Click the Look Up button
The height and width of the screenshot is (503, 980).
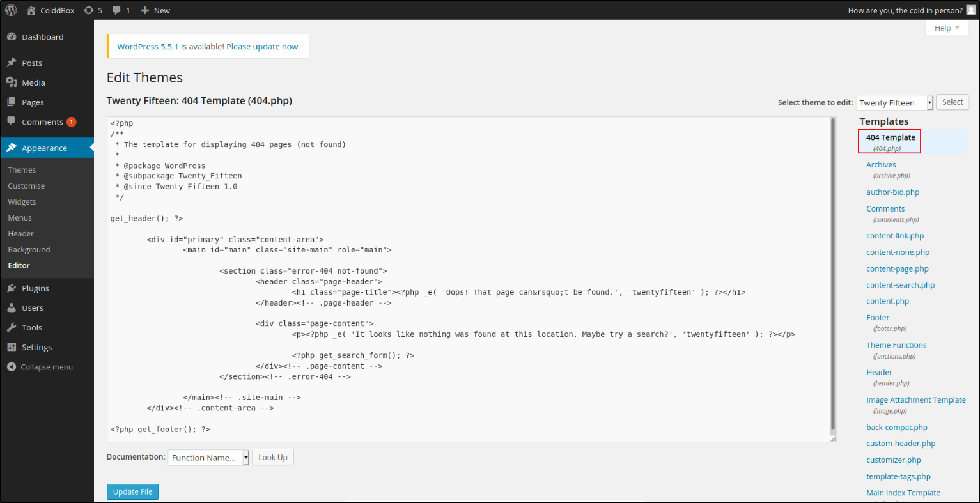[273, 458]
